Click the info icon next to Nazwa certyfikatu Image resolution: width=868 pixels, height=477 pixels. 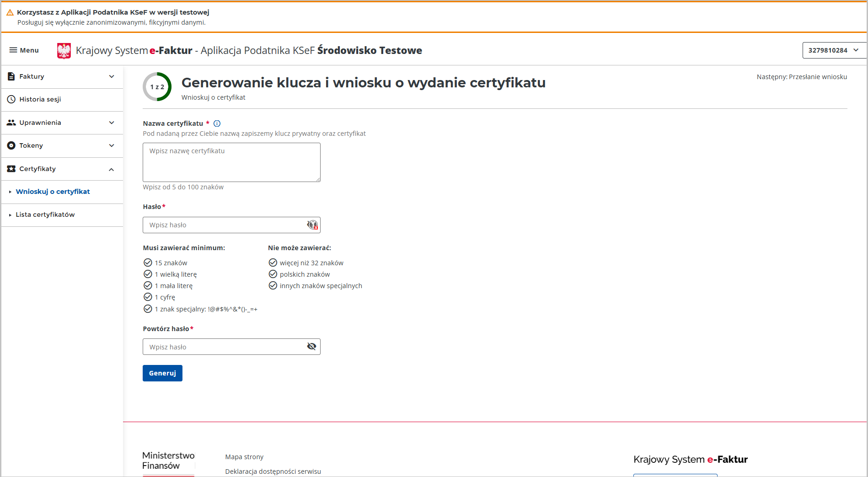pos(217,123)
